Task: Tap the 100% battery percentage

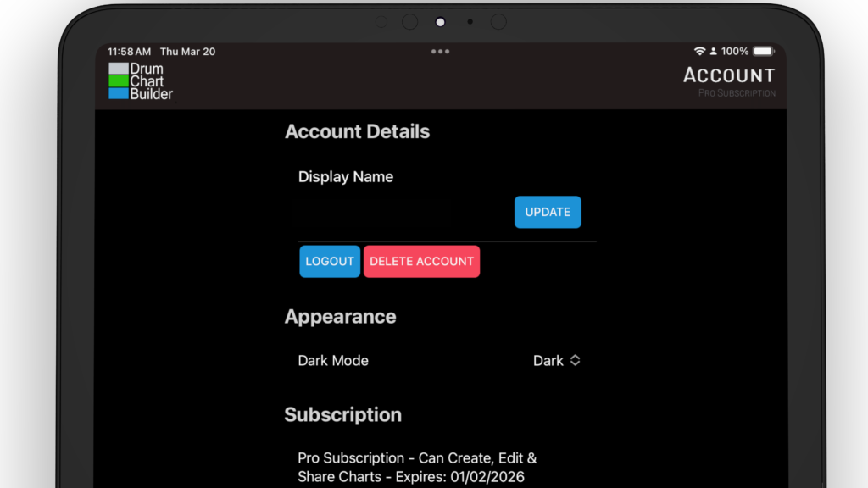Action: 735,52
